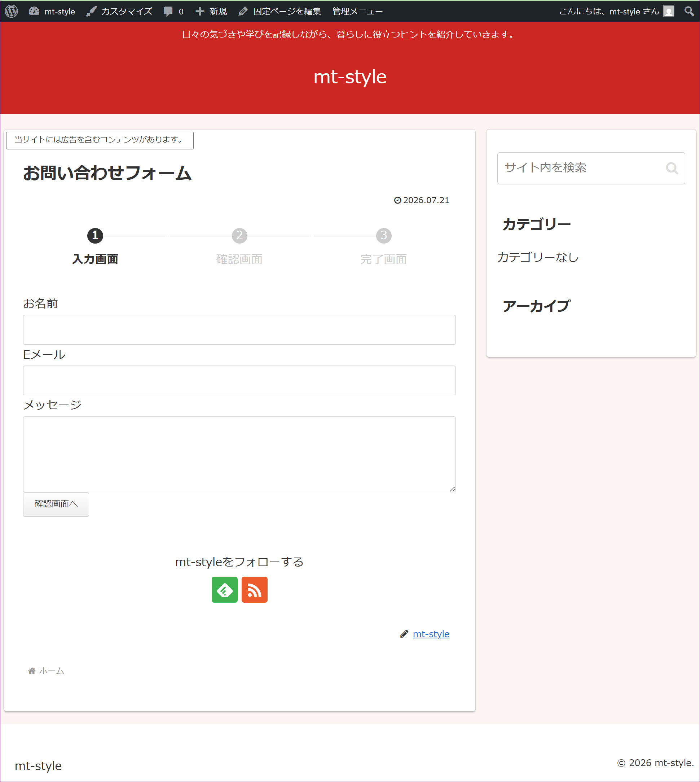Click the カテゴリーなし text

point(538,257)
